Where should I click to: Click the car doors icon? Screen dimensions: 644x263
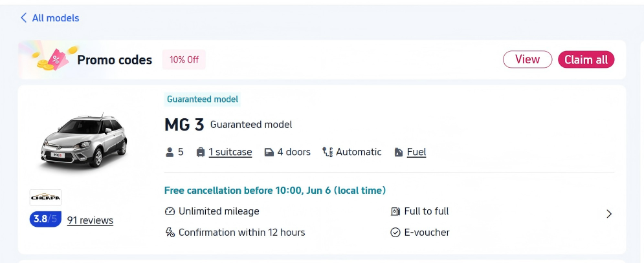(269, 153)
